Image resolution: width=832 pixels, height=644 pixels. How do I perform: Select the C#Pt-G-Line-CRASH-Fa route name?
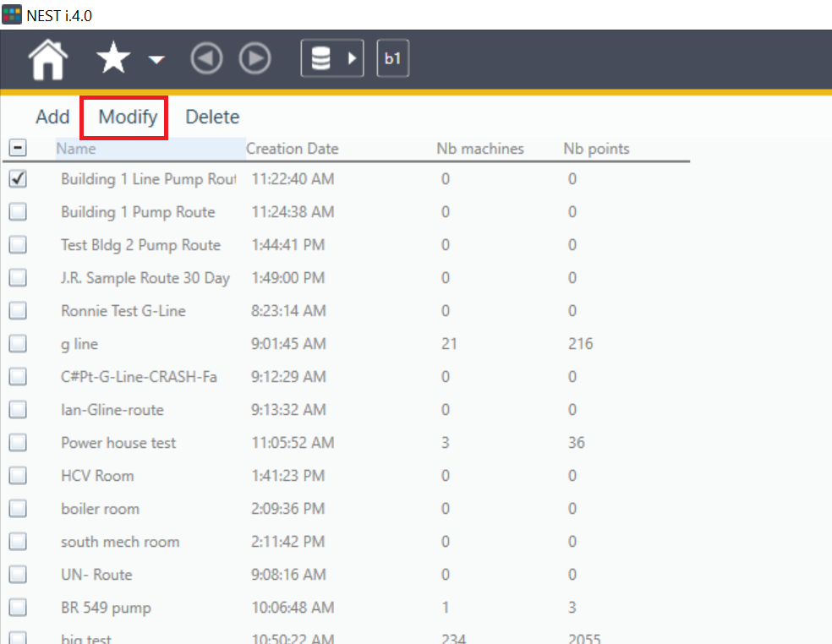click(x=139, y=377)
